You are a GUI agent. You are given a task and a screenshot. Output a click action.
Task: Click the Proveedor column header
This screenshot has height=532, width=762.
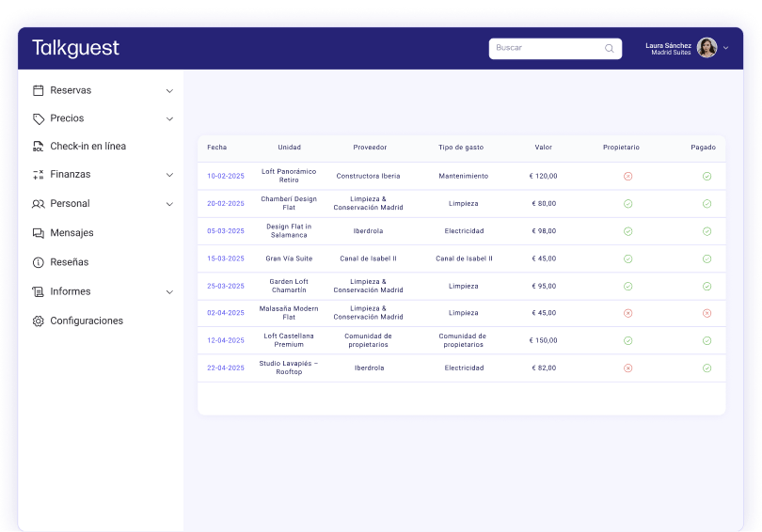pyautogui.click(x=370, y=147)
